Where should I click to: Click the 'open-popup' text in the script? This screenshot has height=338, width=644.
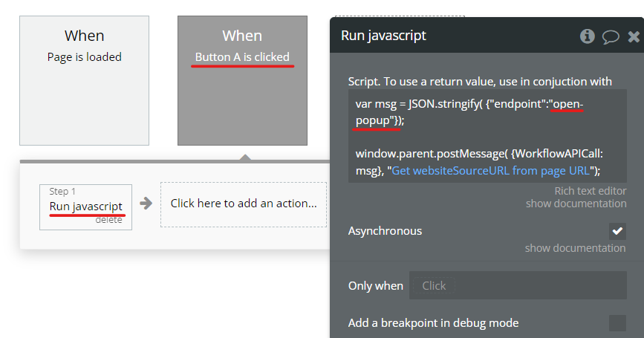click(568, 105)
